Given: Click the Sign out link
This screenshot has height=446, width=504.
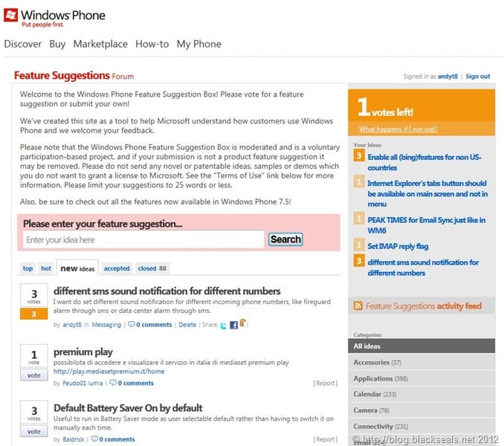Looking at the screenshot, I should pos(478,77).
